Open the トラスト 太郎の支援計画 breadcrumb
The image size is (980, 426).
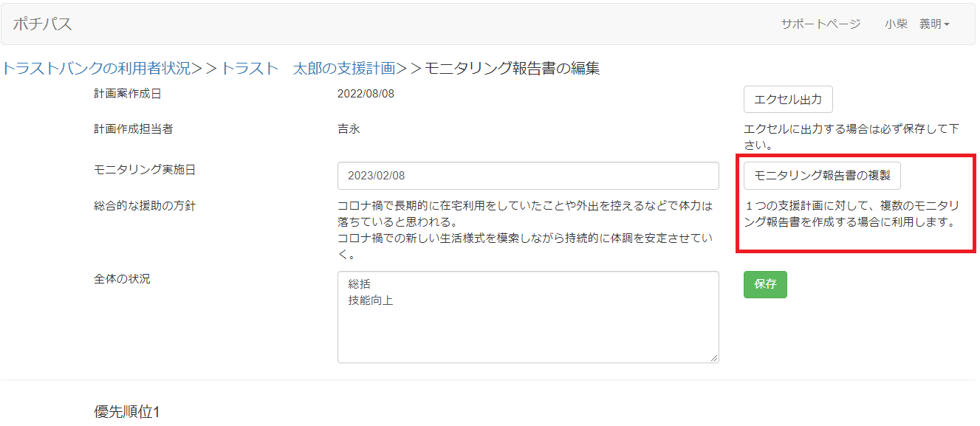(x=308, y=69)
